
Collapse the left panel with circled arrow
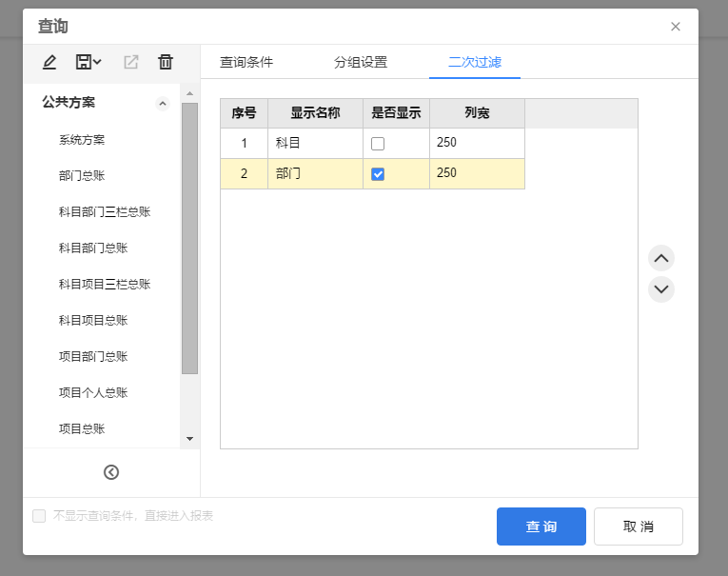(111, 472)
